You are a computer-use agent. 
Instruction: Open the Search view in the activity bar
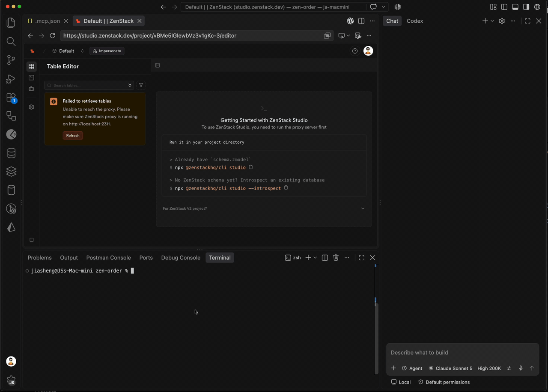pyautogui.click(x=11, y=42)
